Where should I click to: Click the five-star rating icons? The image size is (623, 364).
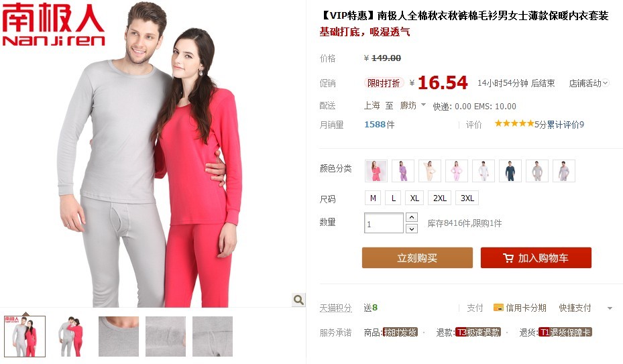(x=514, y=123)
